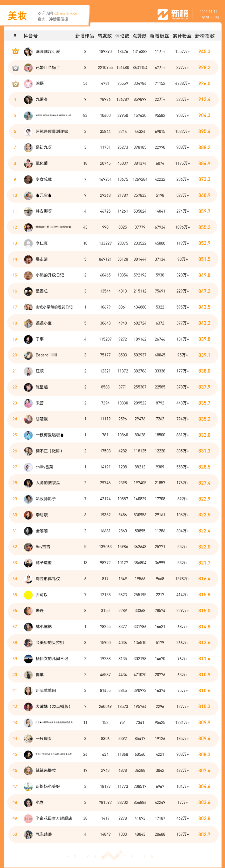
Task: Click the 新增作品 column header
Action: pyautogui.click(x=84, y=36)
